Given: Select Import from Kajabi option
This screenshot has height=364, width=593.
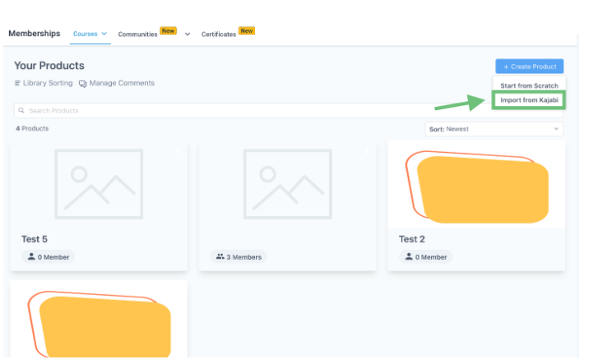Looking at the screenshot, I should click(529, 100).
